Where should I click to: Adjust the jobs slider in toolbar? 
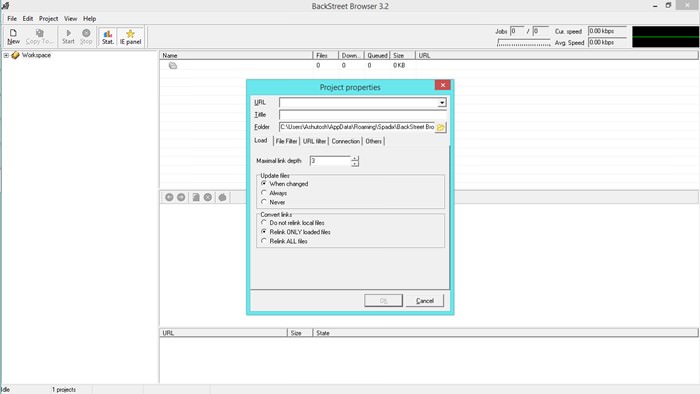pos(524,43)
